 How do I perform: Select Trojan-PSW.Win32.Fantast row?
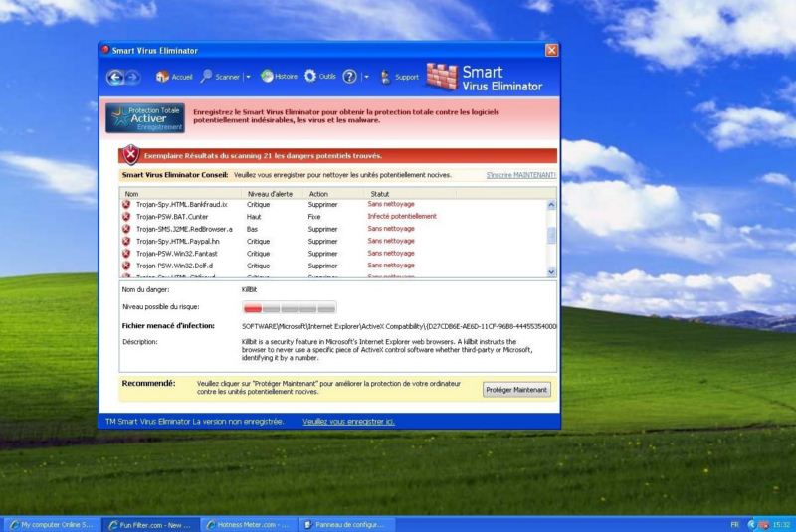click(x=333, y=253)
